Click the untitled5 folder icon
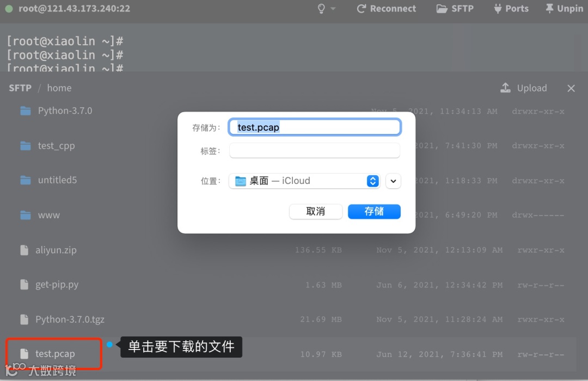This screenshot has height=381, width=588. click(x=26, y=180)
